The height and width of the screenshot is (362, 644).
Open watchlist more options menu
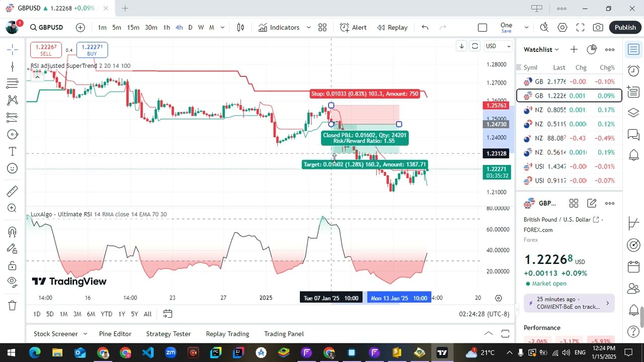click(x=610, y=49)
